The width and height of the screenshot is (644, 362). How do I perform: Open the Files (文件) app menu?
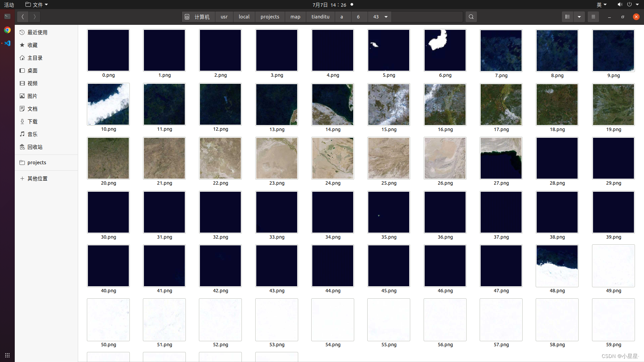pos(37,5)
